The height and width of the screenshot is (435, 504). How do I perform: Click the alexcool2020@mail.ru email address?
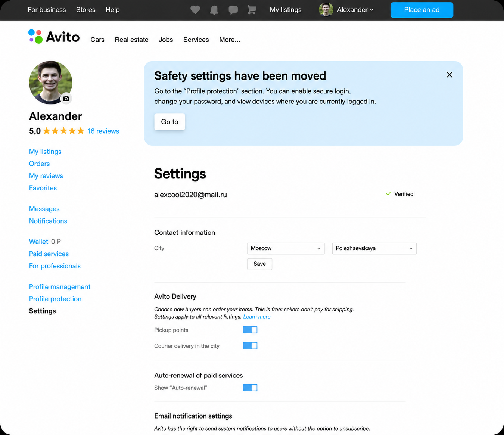point(190,195)
